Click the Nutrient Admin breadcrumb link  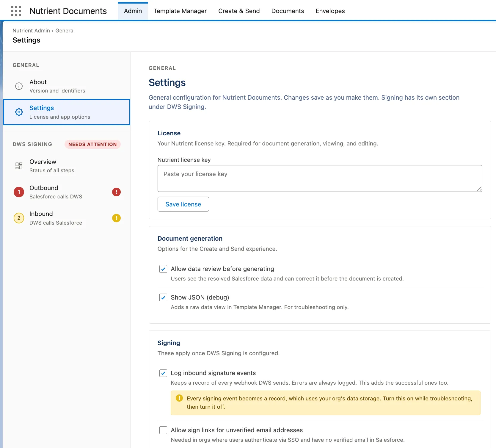pyautogui.click(x=31, y=31)
